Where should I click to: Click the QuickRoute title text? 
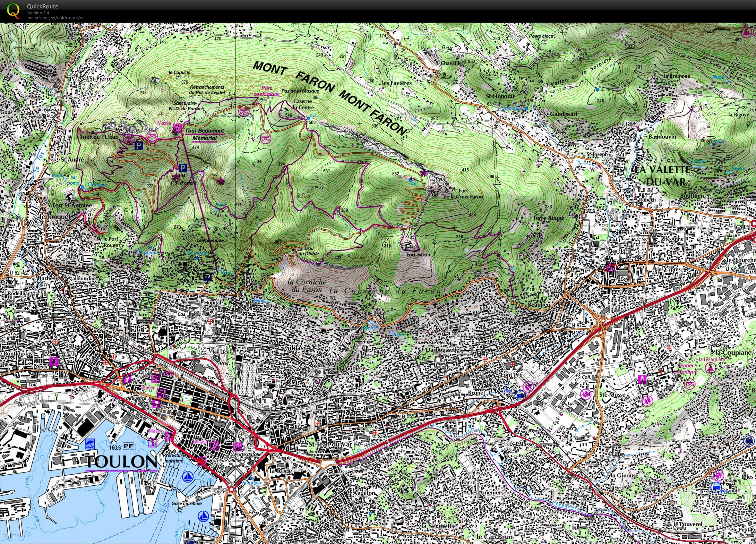pos(43,6)
